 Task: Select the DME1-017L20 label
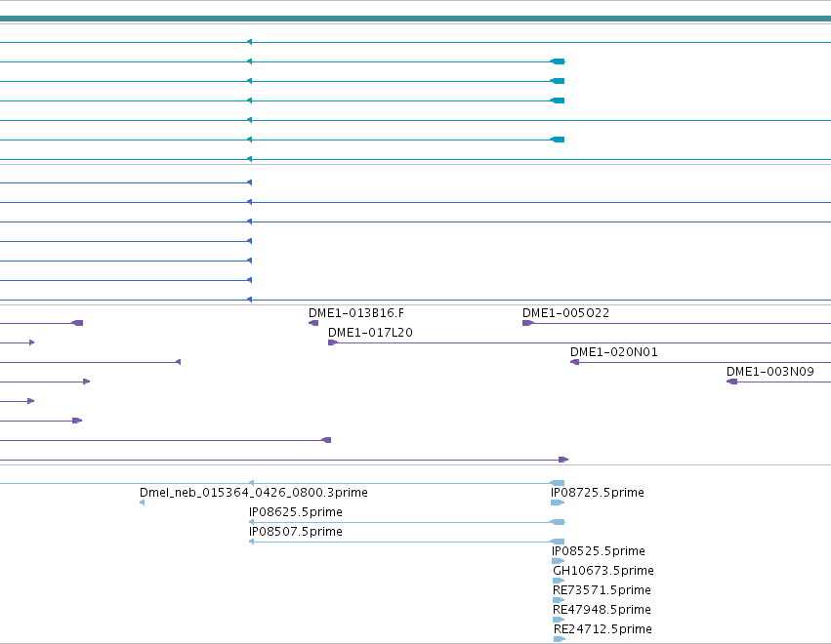[370, 333]
